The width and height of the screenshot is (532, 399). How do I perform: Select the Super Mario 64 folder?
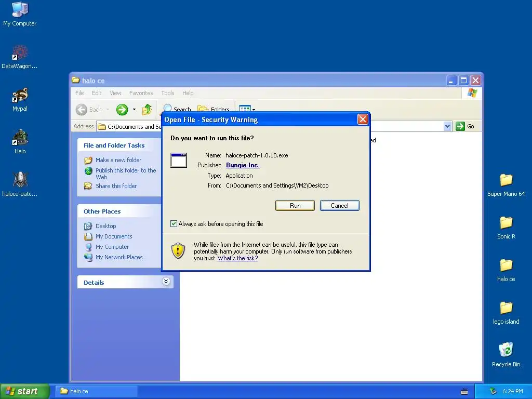coord(506,185)
